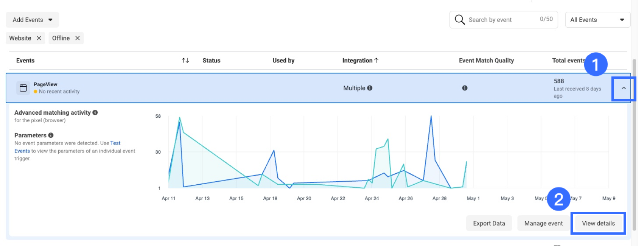Click the Event Match Quality row info icon
Image resolution: width=644 pixels, height=246 pixels.
click(464, 88)
